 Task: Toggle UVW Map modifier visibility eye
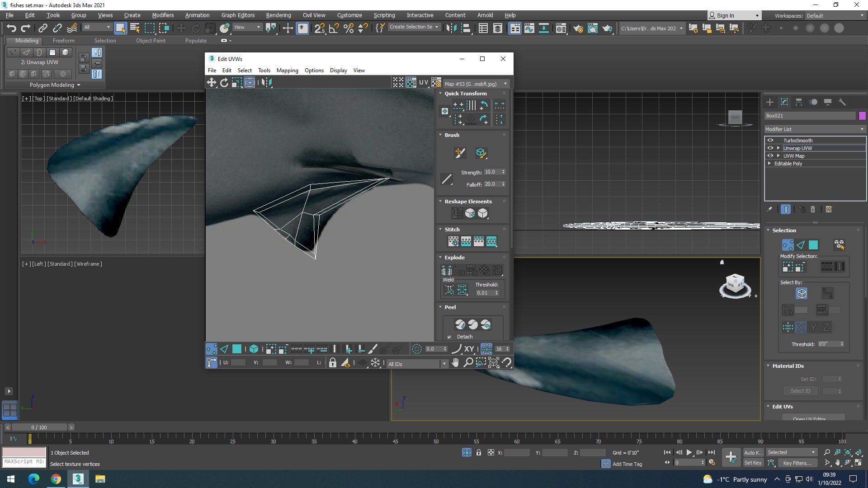(x=770, y=156)
